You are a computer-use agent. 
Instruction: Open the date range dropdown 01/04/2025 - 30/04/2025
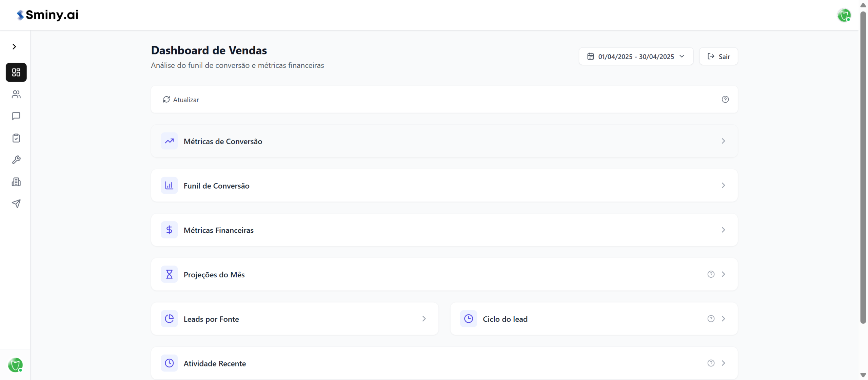click(636, 56)
